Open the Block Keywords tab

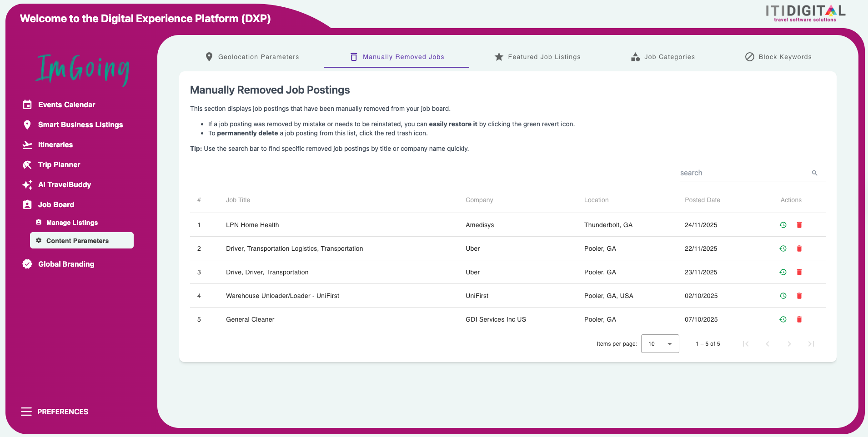click(x=778, y=57)
